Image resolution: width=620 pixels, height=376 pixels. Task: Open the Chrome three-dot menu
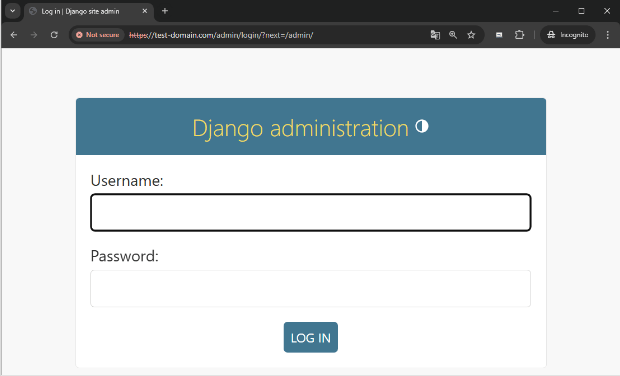pos(608,35)
